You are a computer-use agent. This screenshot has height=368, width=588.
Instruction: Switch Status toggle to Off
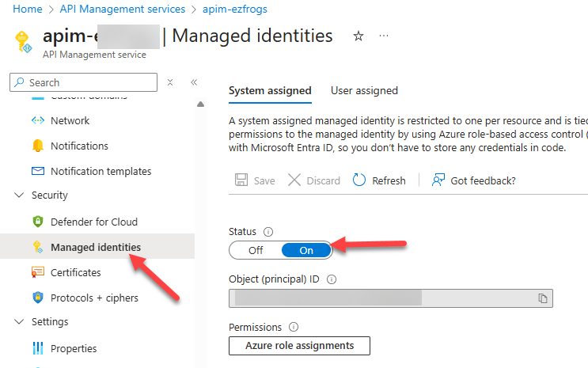pos(256,250)
